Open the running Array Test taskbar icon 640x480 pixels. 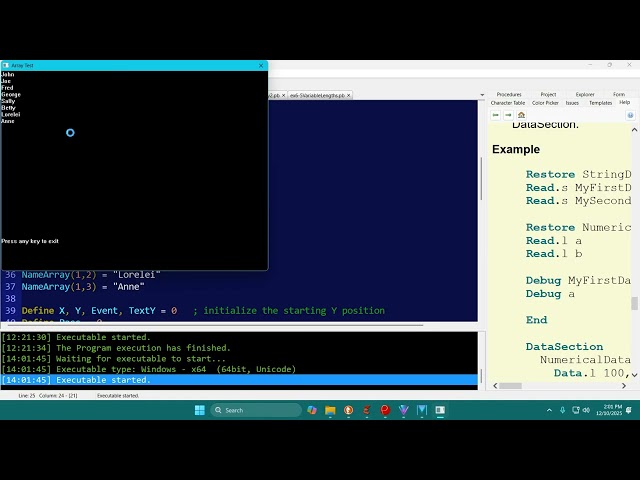click(x=440, y=410)
